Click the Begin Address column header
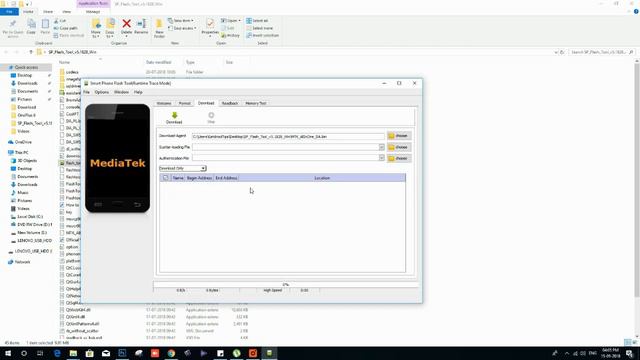 coord(199,178)
